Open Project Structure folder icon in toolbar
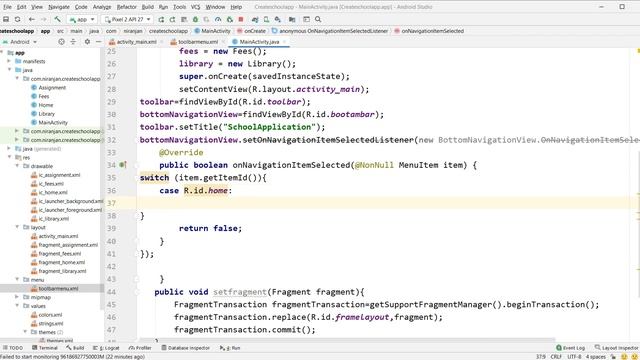This screenshot has height=360, width=640. click(292, 19)
